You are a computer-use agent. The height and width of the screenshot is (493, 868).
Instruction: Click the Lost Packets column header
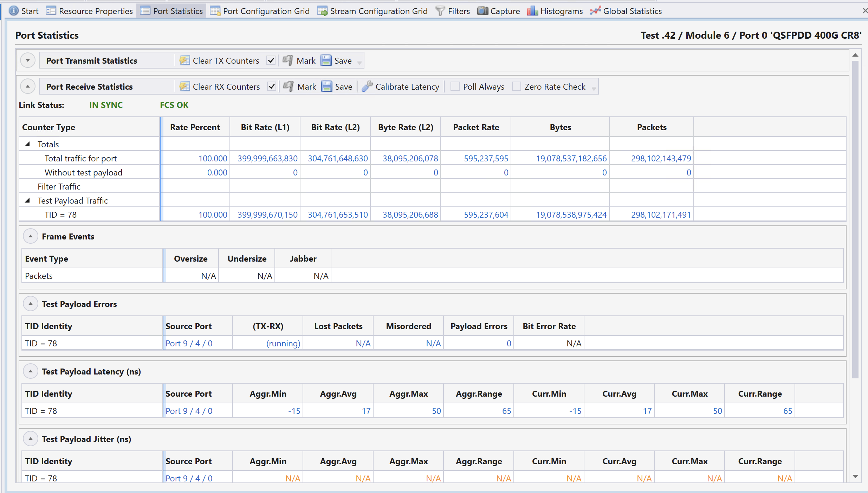pos(338,326)
